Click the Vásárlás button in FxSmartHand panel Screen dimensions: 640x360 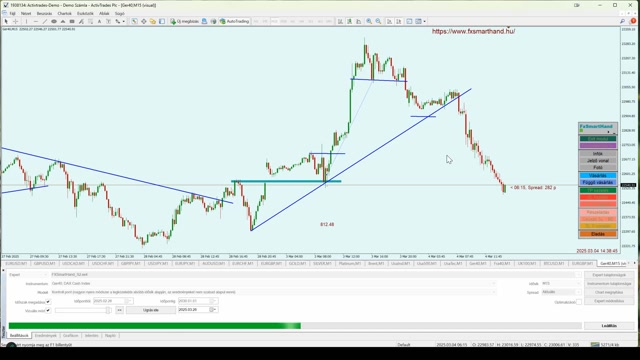598,176
